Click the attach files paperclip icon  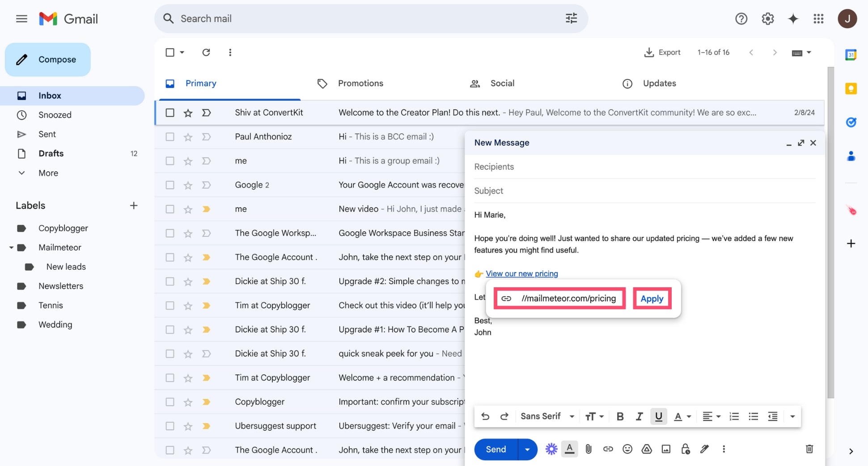589,449
